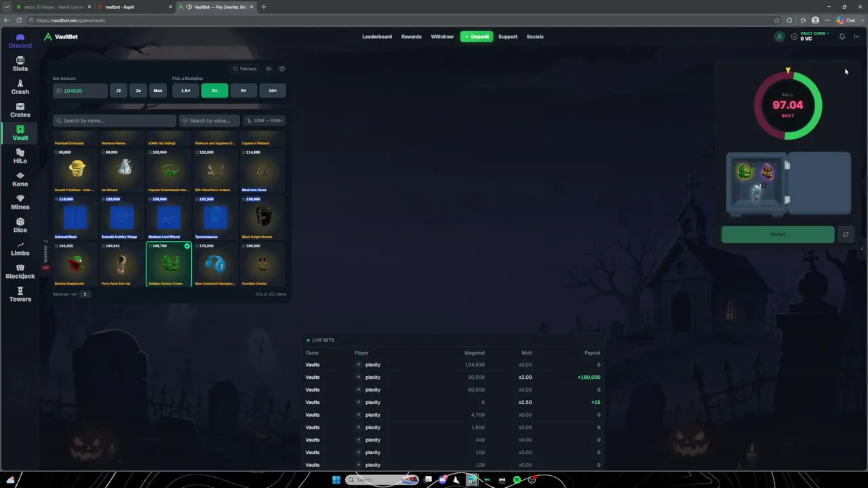Select the Furry Rock Star Hat item
Image resolution: width=868 pixels, height=488 pixels.
tap(122, 264)
